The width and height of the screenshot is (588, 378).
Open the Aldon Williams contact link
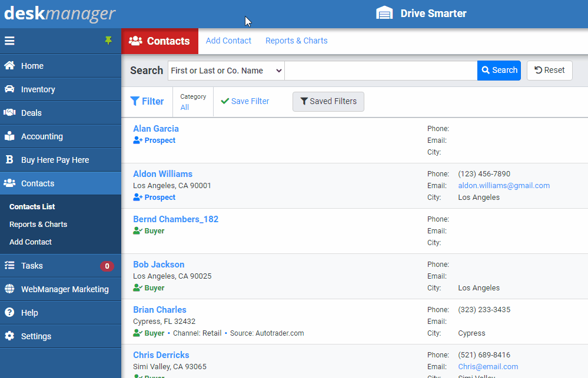163,174
